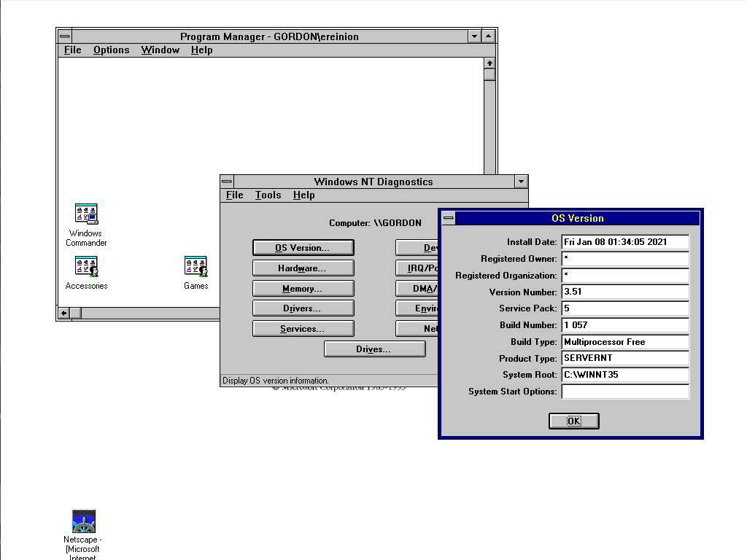
Task: Open the Games program group icon
Action: click(196, 267)
